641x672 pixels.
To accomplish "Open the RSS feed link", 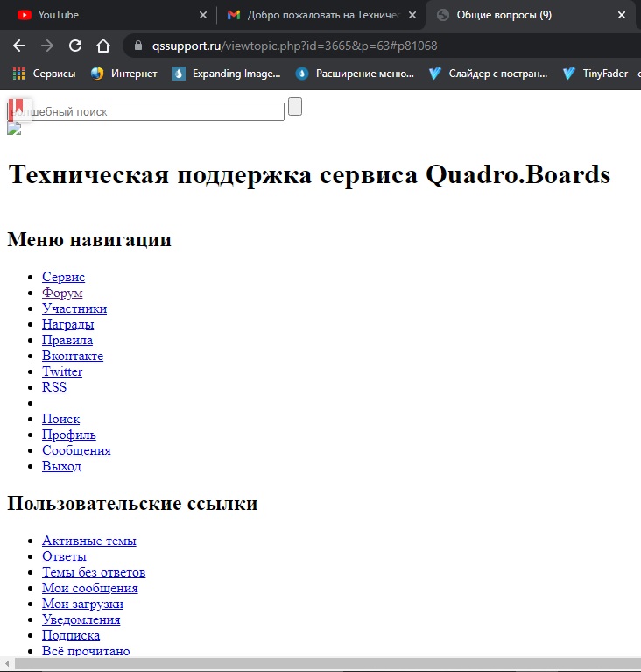I will tap(54, 387).
